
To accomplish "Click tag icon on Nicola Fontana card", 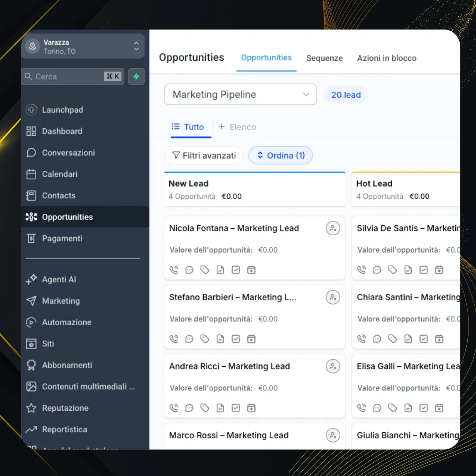I will [205, 270].
